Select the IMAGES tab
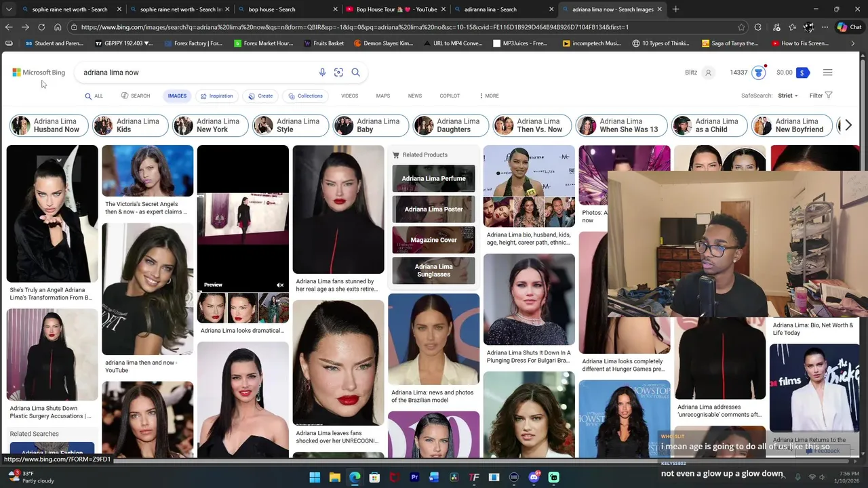This screenshot has height=488, width=868. [x=177, y=96]
